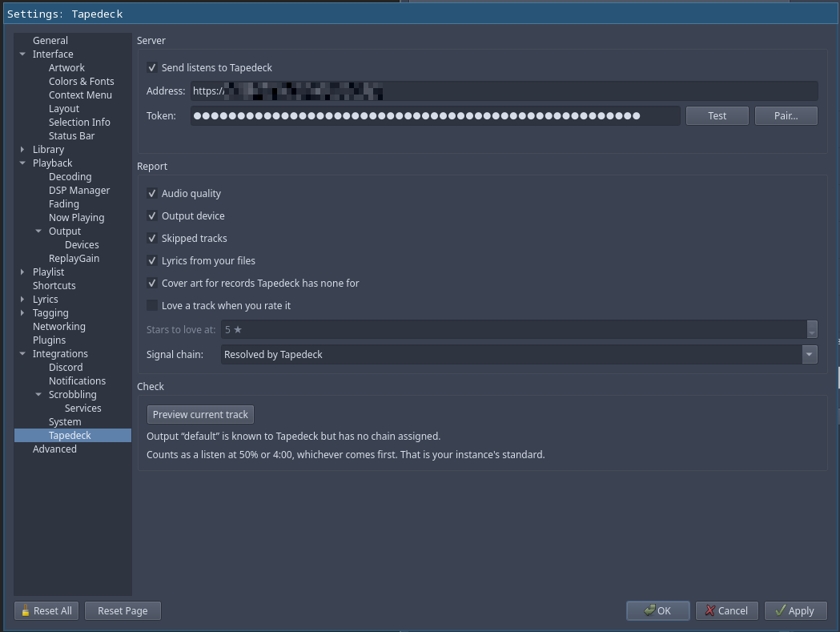
Task: Open DSP Manager settings
Action: pyautogui.click(x=79, y=191)
